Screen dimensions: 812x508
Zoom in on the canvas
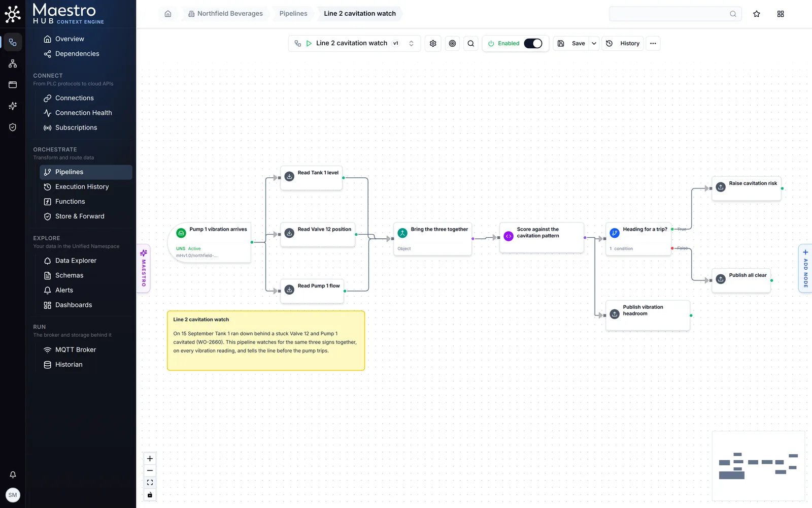pos(150,459)
